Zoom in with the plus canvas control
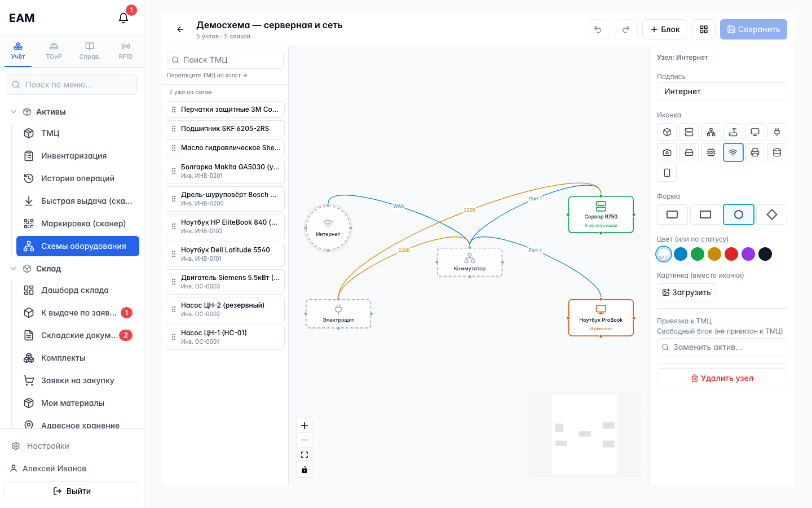 pos(304,426)
